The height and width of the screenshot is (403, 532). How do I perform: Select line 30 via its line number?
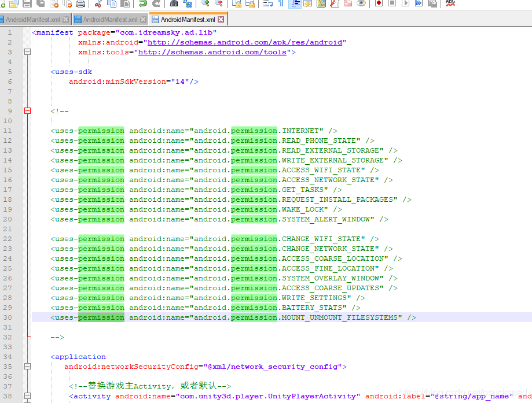(x=8, y=317)
